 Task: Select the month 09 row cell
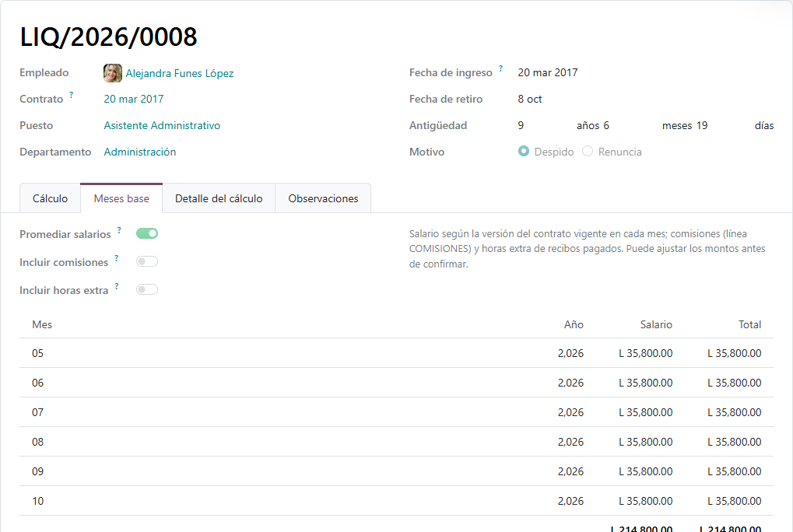click(38, 471)
